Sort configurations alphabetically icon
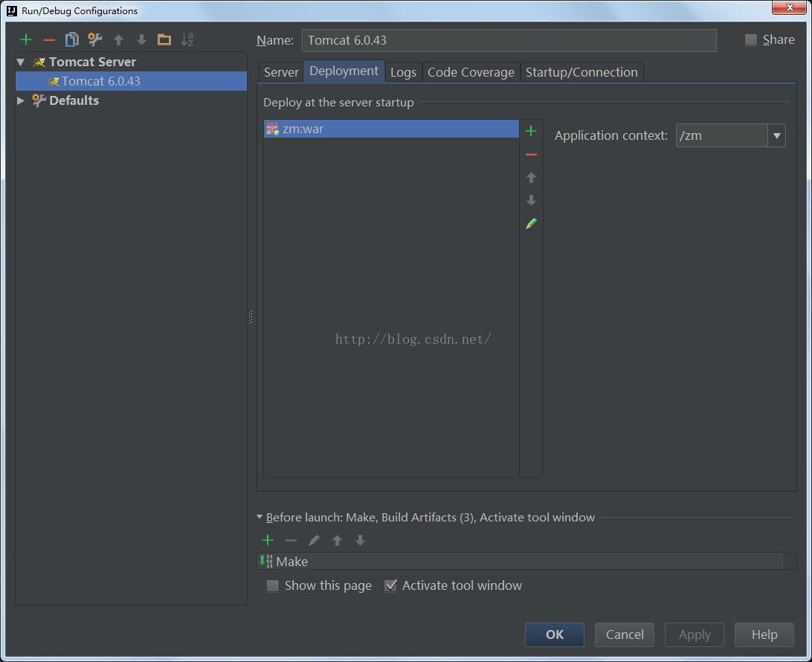The width and height of the screenshot is (812, 662). pyautogui.click(x=187, y=39)
